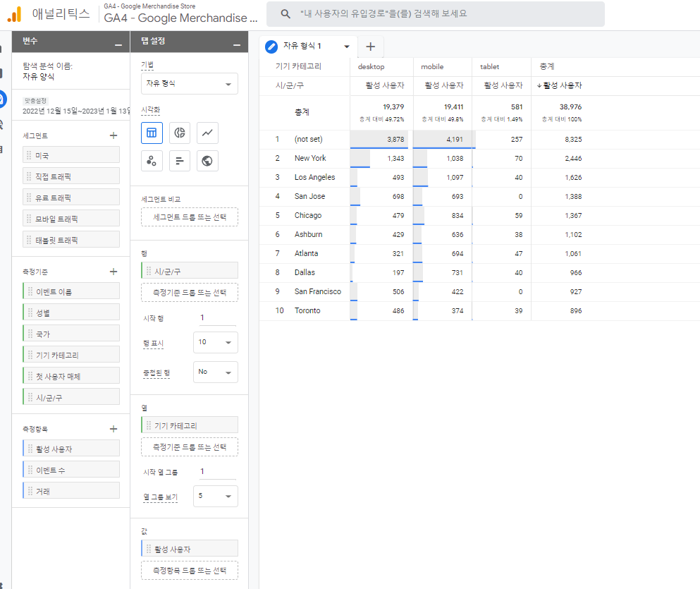This screenshot has width=700, height=589.
Task: Select the 자유 형식 1 tab
Action: click(307, 46)
